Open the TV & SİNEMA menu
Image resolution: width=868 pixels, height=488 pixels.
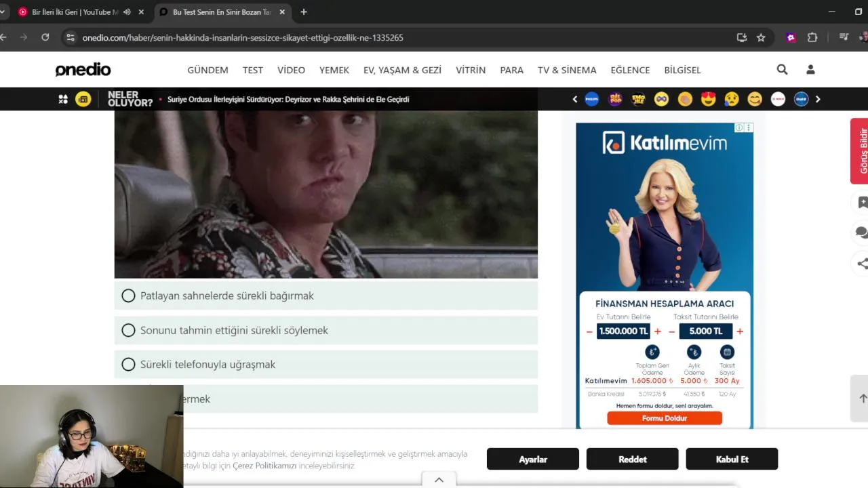567,70
